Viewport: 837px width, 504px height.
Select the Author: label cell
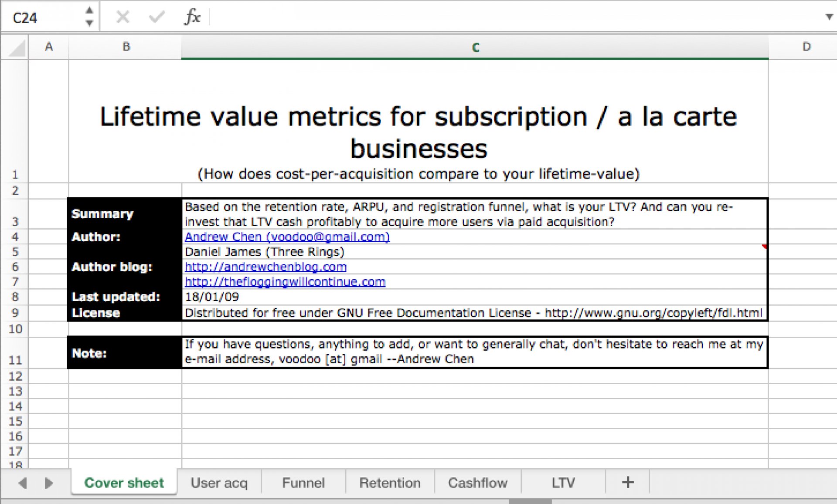click(x=125, y=237)
